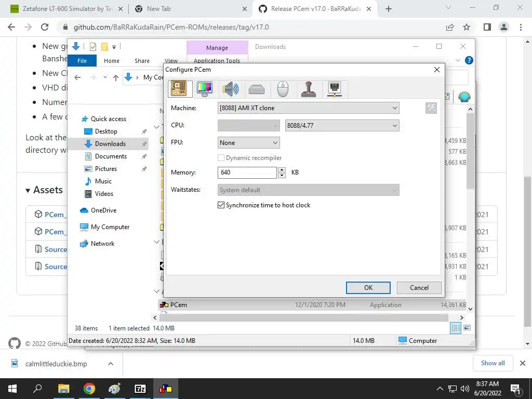532x399 pixels.
Task: Click the quick access properties check icon
Action: 93,47
